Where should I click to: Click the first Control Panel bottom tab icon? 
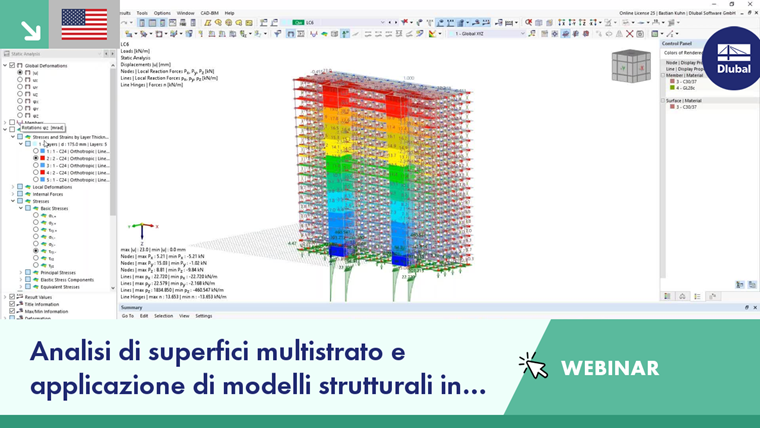(x=667, y=296)
